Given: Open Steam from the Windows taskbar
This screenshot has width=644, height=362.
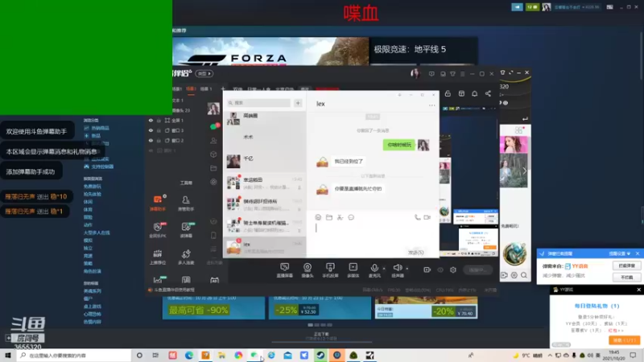Looking at the screenshot, I should 320,356.
